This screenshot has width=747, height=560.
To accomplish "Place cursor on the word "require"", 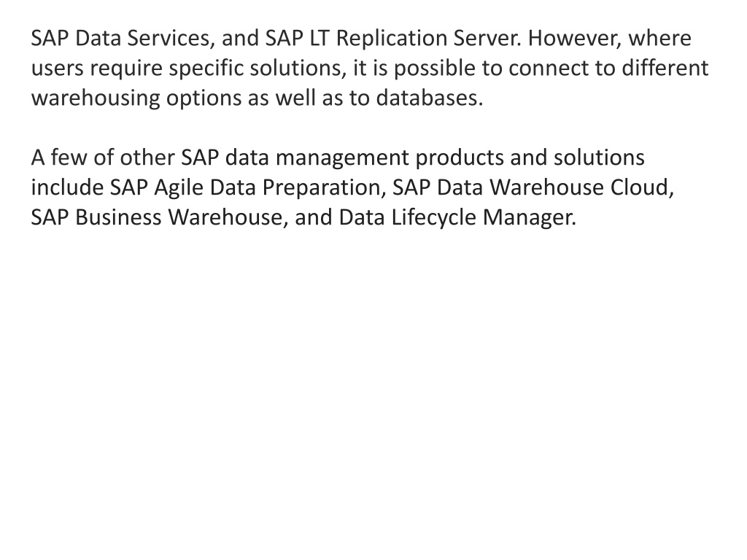I will point(126,69).
